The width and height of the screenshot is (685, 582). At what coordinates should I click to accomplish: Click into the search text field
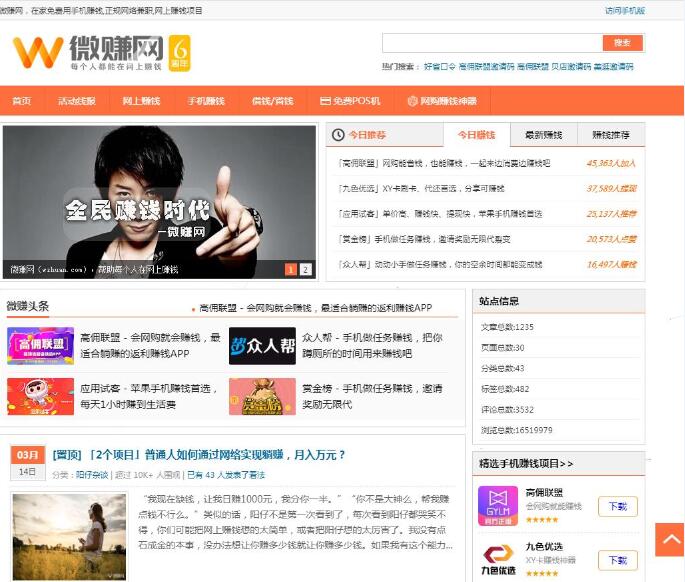tap(491, 43)
